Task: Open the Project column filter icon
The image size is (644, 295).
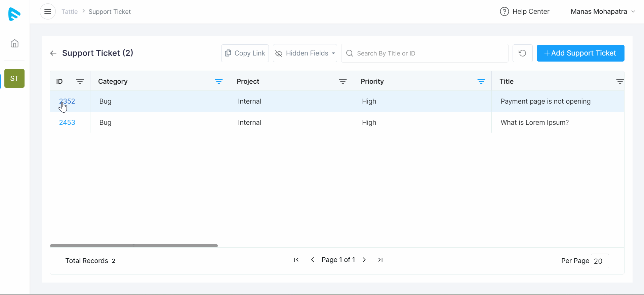Action: (343, 81)
